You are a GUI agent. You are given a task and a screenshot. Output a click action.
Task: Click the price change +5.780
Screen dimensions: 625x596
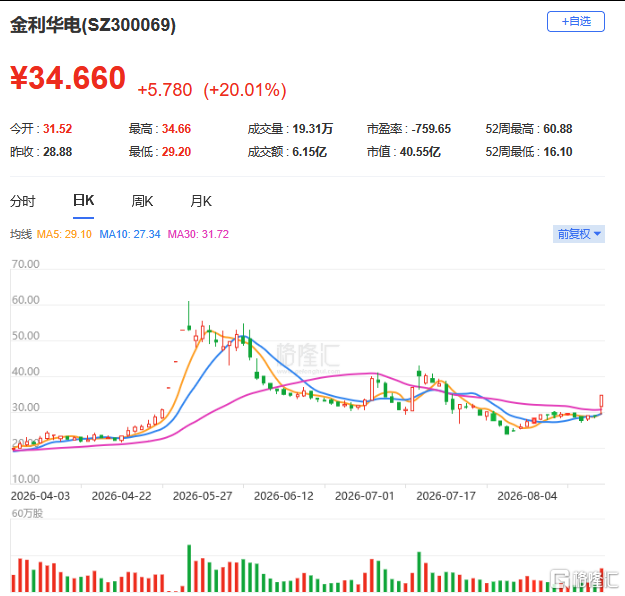(165, 90)
